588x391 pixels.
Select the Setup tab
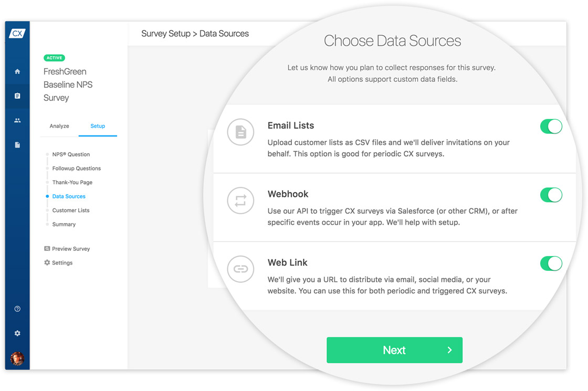point(98,126)
